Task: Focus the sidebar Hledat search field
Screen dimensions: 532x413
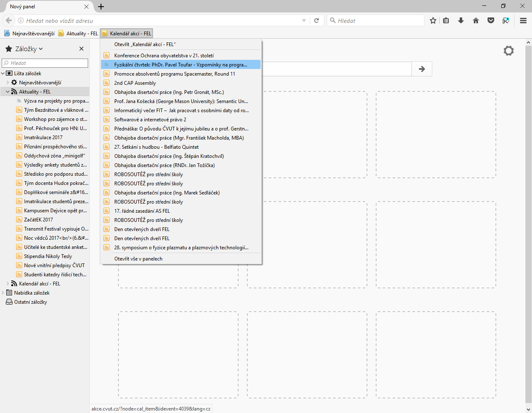Action: click(45, 63)
